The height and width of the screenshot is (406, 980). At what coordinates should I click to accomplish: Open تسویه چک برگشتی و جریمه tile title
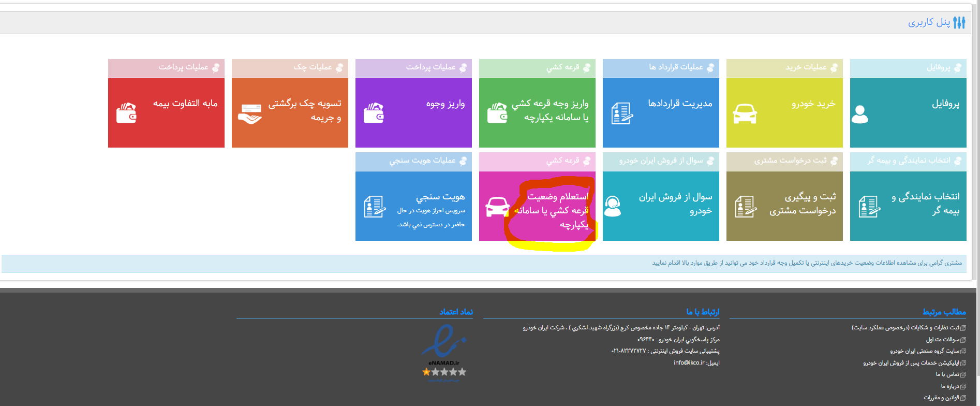tap(305, 110)
